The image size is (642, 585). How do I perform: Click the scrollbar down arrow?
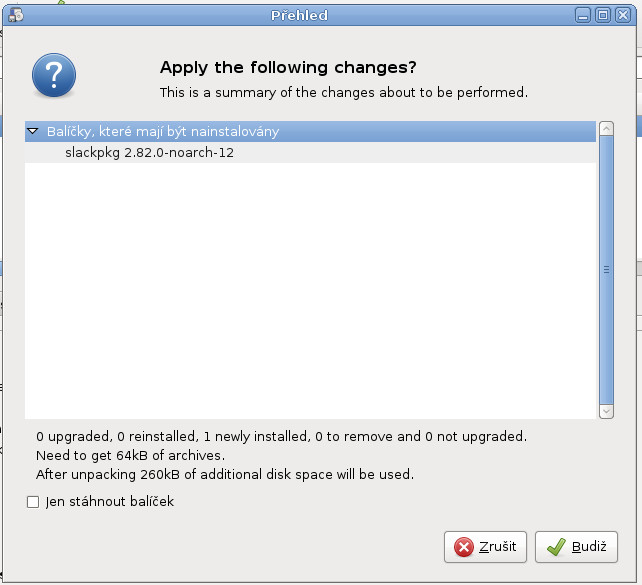point(606,411)
